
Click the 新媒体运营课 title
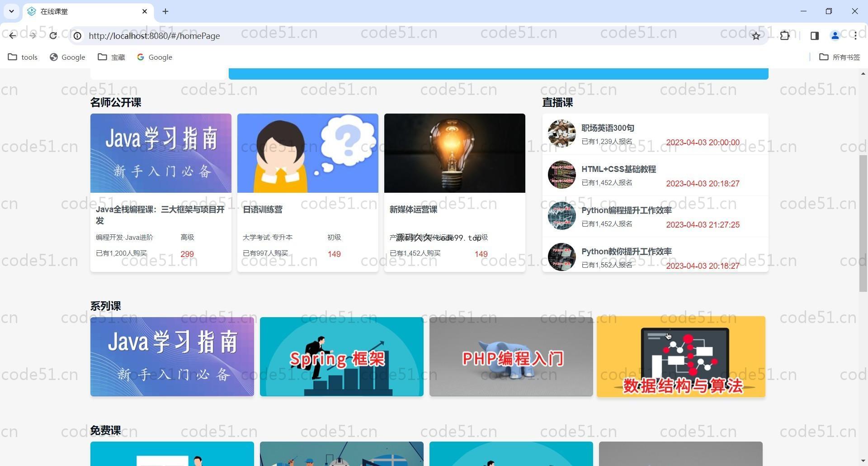pos(413,209)
